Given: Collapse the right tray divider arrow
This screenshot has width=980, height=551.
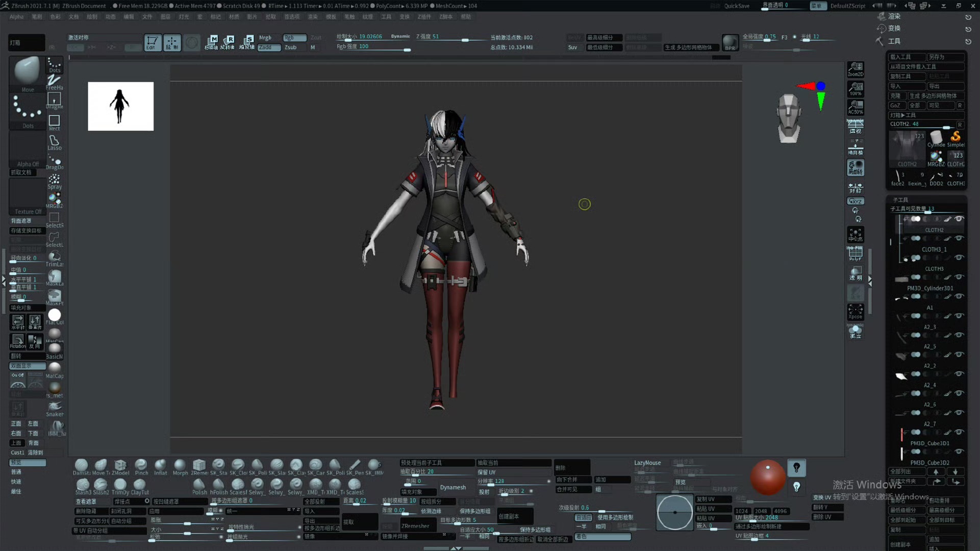Looking at the screenshot, I should pyautogui.click(x=870, y=281).
